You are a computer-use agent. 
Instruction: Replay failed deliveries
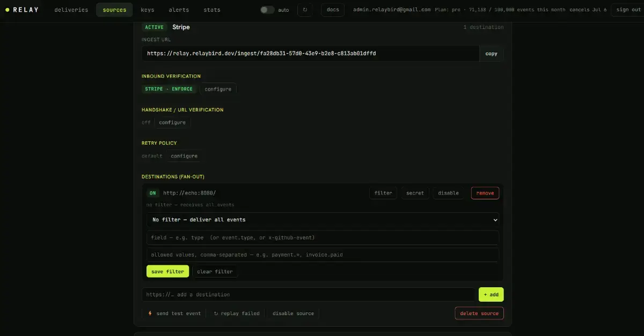click(x=236, y=313)
